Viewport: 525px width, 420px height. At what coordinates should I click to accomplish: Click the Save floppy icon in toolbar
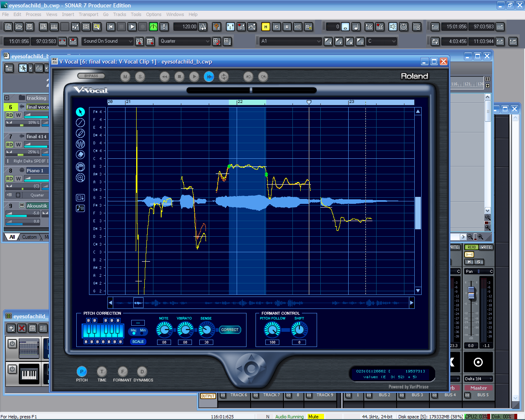tap(30, 27)
